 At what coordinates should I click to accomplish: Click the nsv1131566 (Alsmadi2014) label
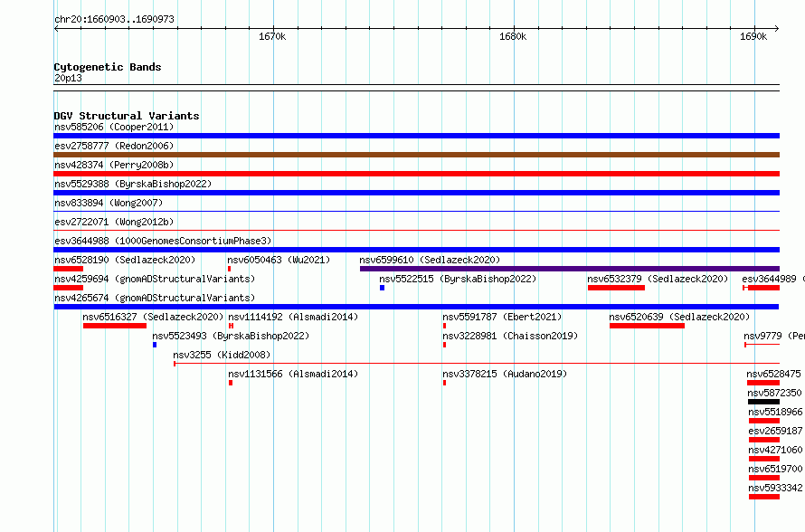pyautogui.click(x=293, y=374)
